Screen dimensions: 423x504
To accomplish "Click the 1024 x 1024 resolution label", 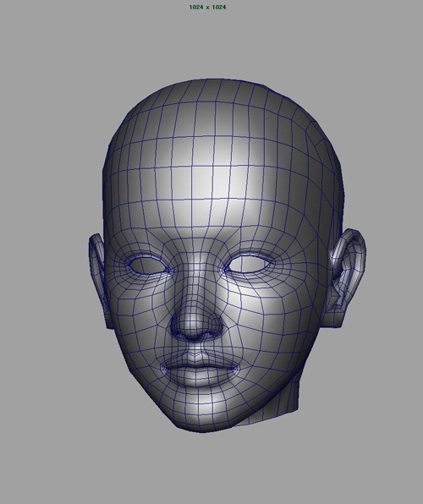I will pyautogui.click(x=207, y=7).
